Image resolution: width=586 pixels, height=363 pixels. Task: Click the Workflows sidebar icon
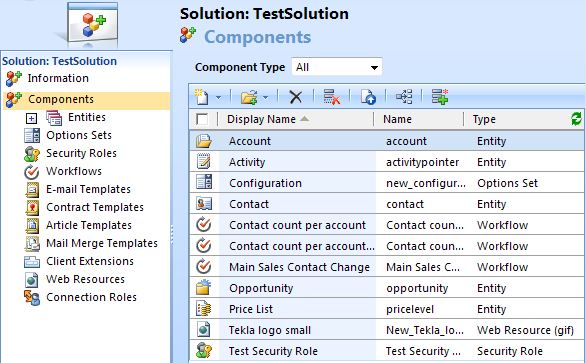click(x=32, y=172)
